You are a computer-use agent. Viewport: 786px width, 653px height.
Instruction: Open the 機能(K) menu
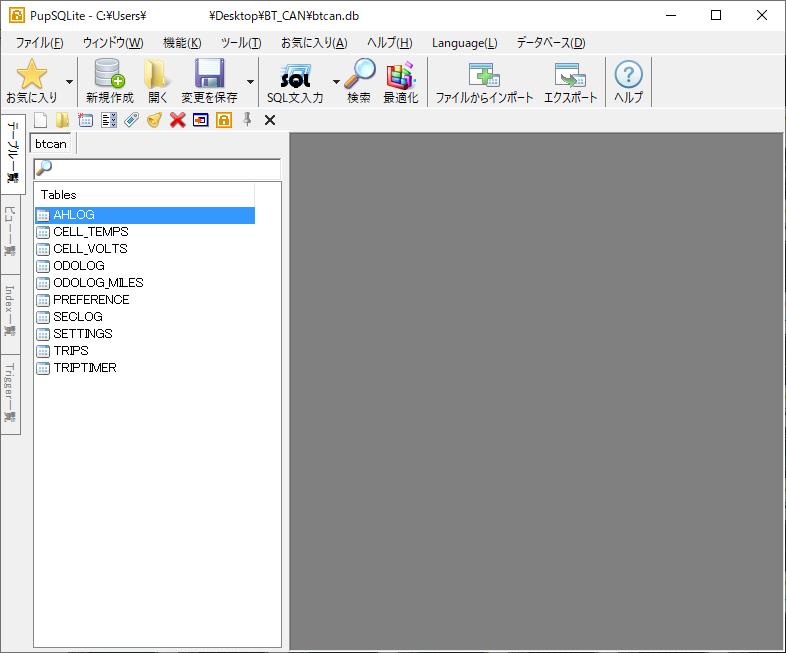[x=182, y=43]
